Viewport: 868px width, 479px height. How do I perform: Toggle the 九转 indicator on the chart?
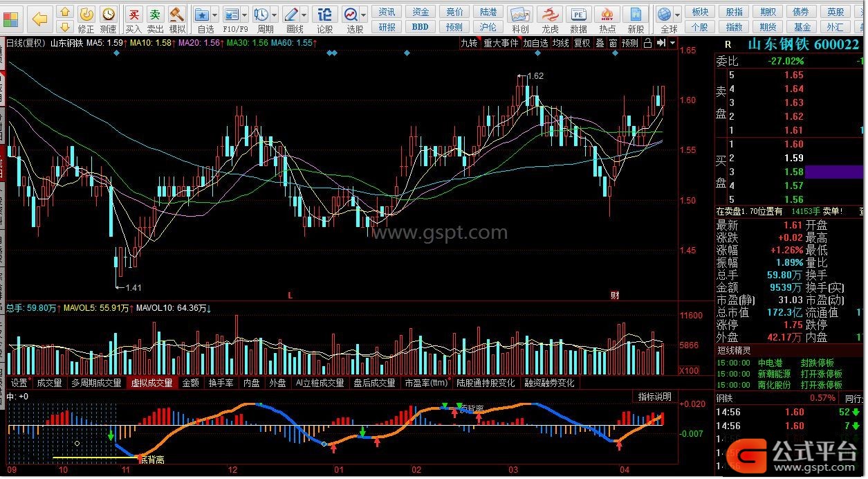470,43
